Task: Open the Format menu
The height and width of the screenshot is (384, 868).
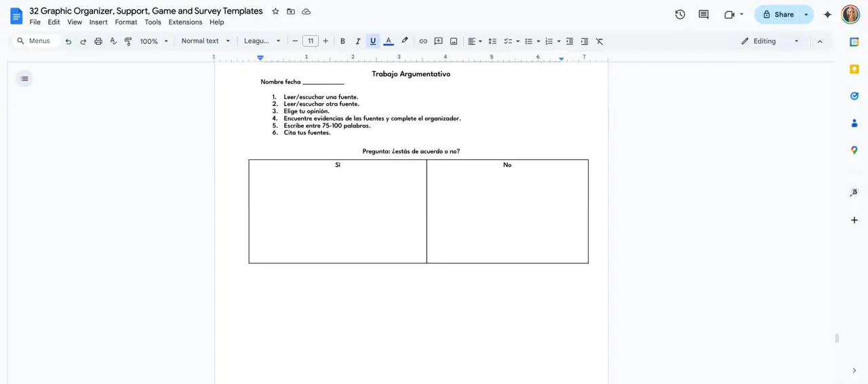Action: (x=126, y=22)
